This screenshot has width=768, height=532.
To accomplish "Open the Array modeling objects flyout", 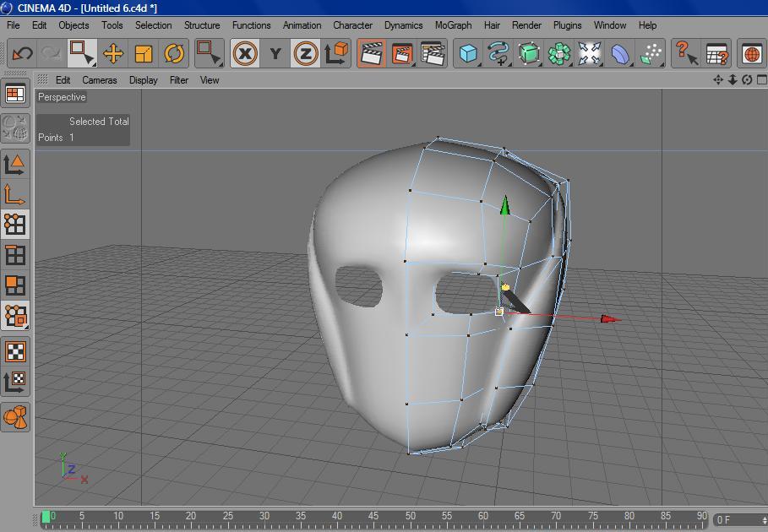I will 558,53.
